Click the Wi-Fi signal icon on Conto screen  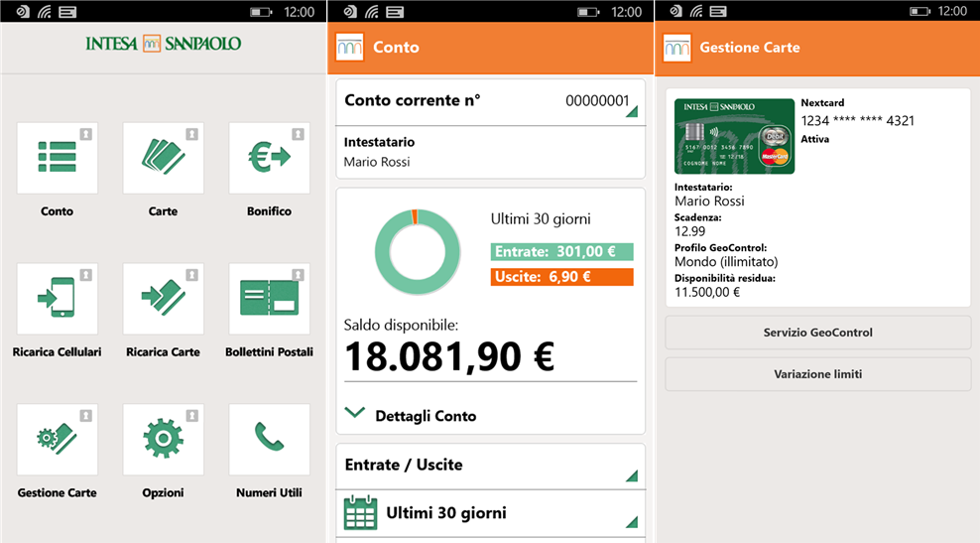click(x=372, y=12)
